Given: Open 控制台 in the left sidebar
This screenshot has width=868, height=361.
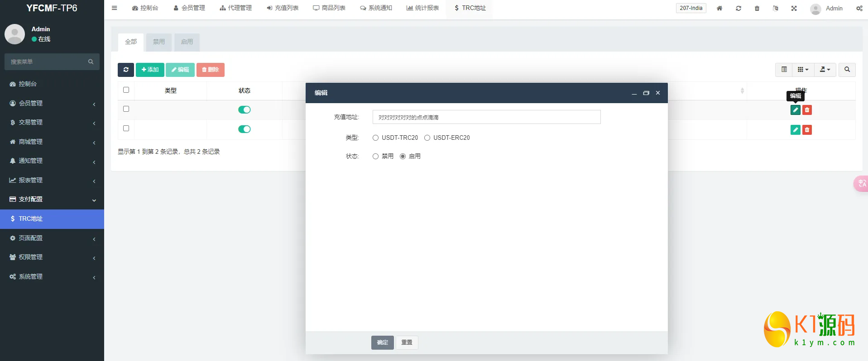Looking at the screenshot, I should [x=52, y=84].
